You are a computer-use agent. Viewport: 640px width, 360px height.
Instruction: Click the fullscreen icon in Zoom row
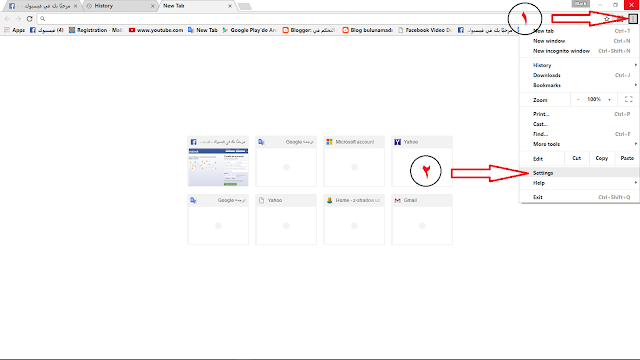pos(629,99)
